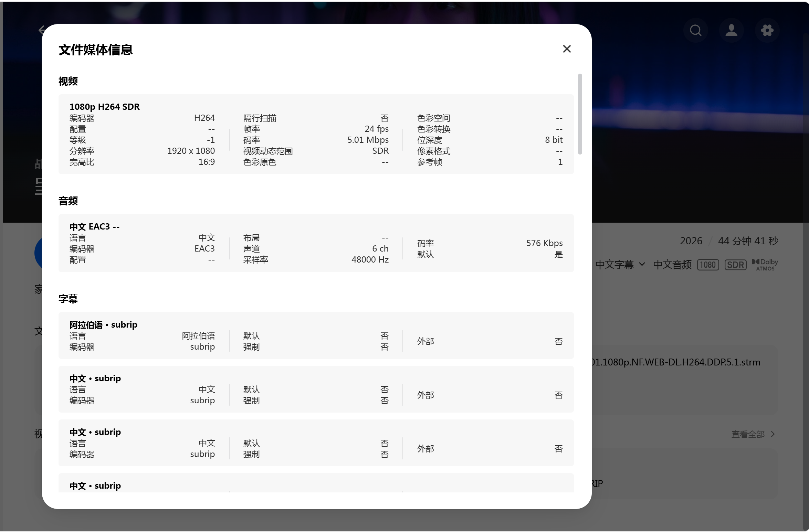Select the 中文 EAC3 audio track card

316,243
